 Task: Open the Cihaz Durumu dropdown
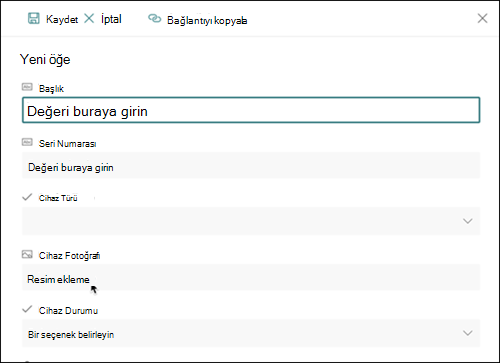pyautogui.click(x=251, y=333)
